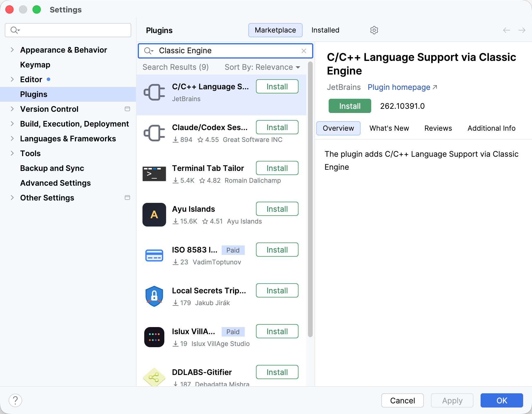Open the Reviews tab

click(438, 128)
